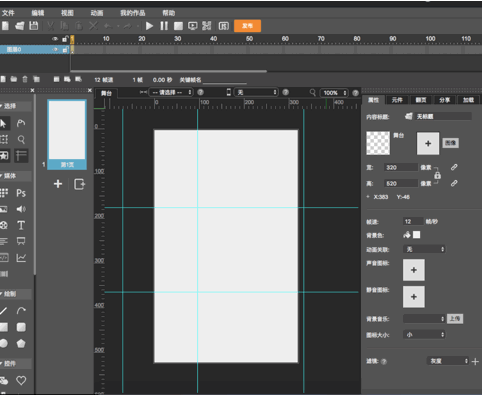
Task: Toggle layer visibility eye on timeline layer
Action: click(x=55, y=50)
